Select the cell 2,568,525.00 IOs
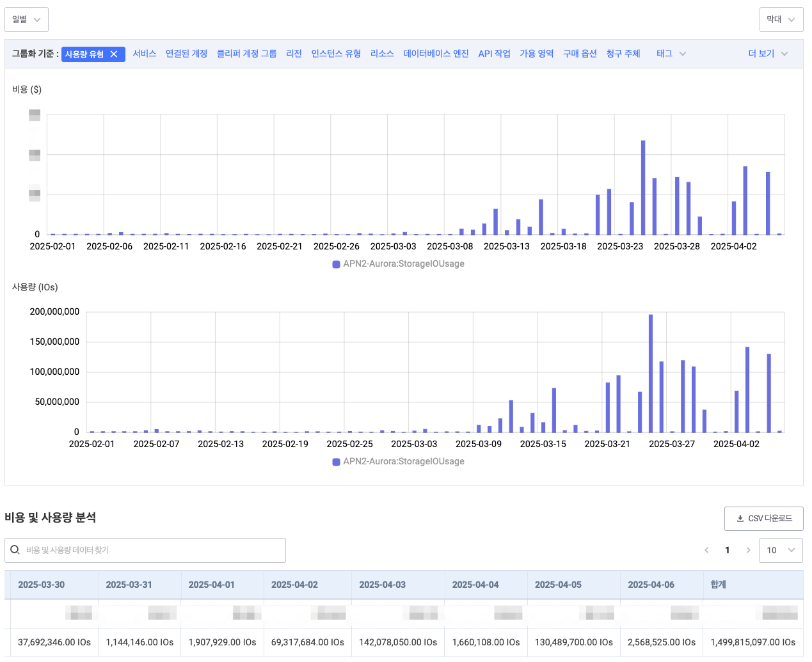The height and width of the screenshot is (662, 812). pyautogui.click(x=662, y=642)
